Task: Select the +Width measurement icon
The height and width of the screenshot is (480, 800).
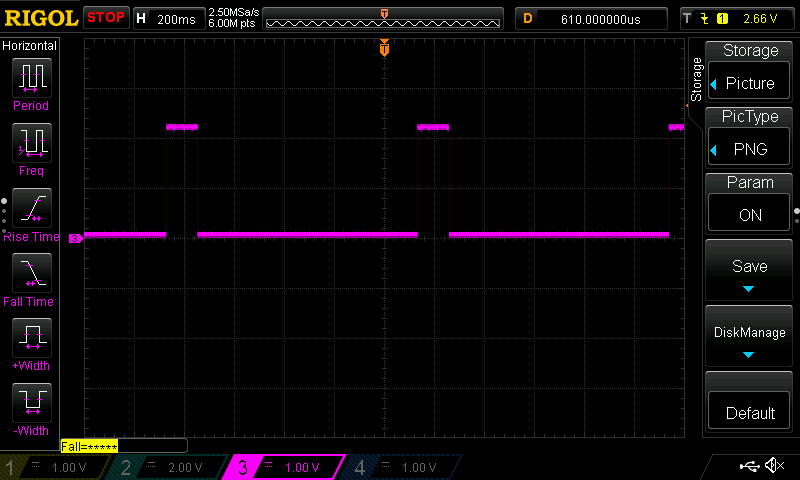Action: 32,337
